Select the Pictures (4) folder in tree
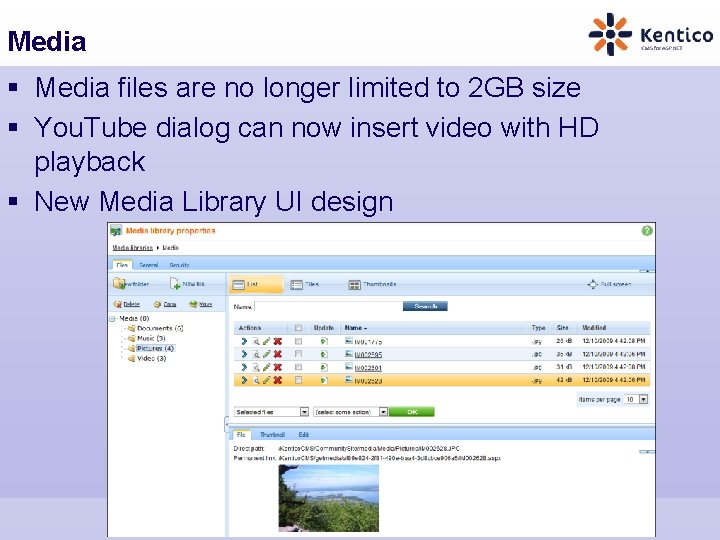Viewport: 720px width, 540px height. tap(155, 349)
